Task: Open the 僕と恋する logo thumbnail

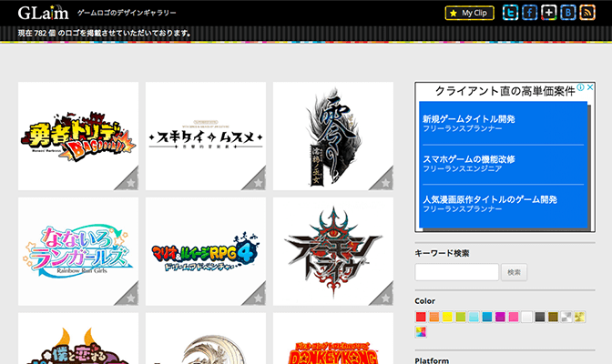Action: (x=78, y=339)
